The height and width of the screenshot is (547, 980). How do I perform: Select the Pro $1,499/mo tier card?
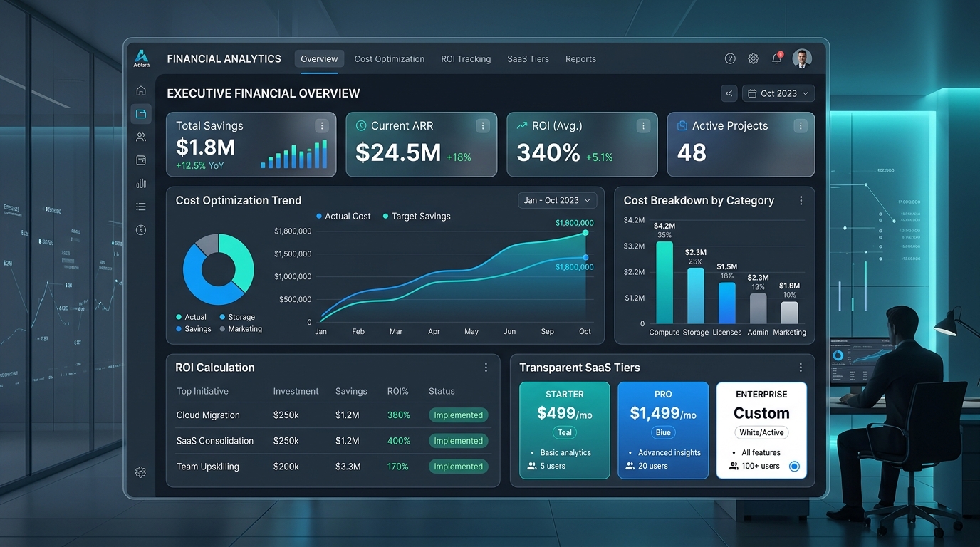point(663,430)
